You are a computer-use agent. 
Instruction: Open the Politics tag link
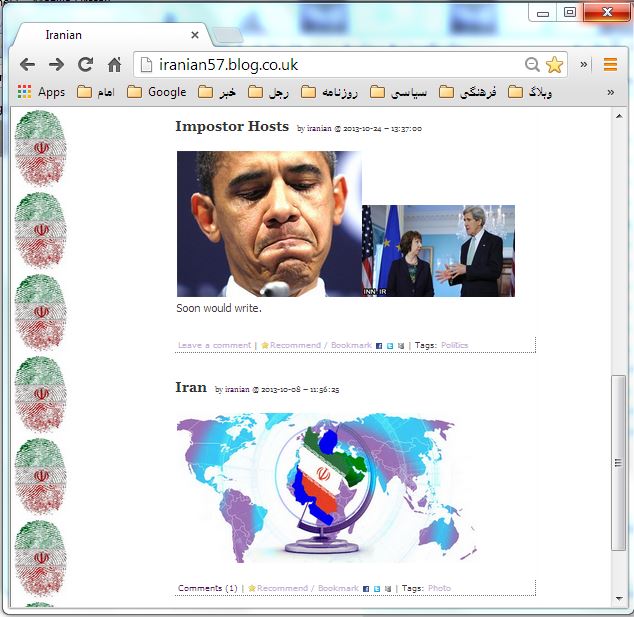(454, 345)
